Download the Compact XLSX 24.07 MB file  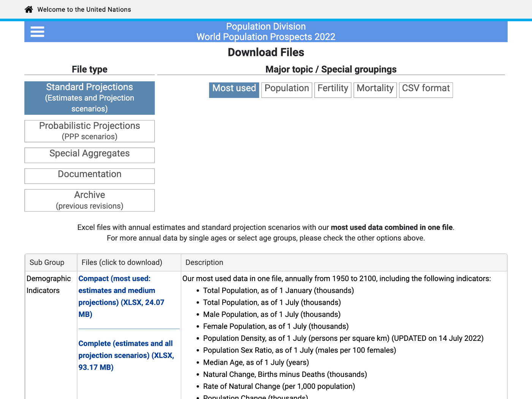122,296
